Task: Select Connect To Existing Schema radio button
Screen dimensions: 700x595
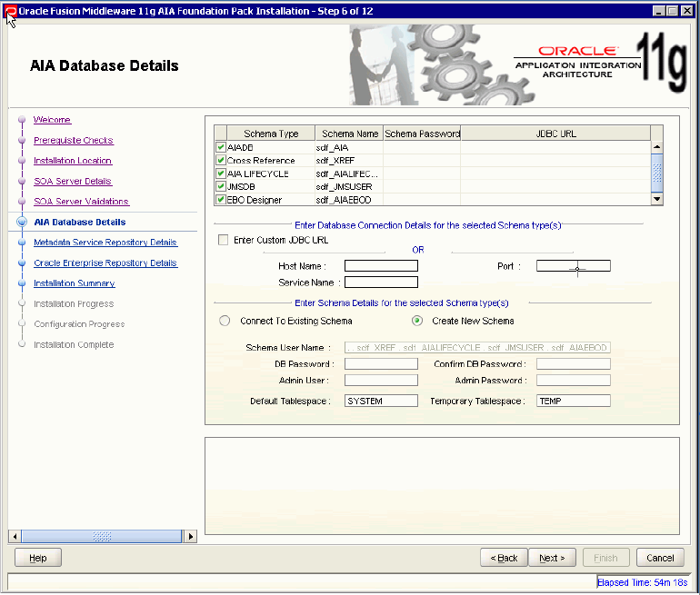Action: (x=225, y=321)
